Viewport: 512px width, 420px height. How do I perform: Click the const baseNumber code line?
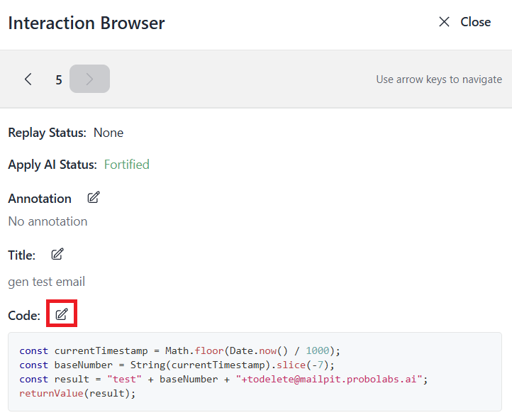[x=177, y=365]
